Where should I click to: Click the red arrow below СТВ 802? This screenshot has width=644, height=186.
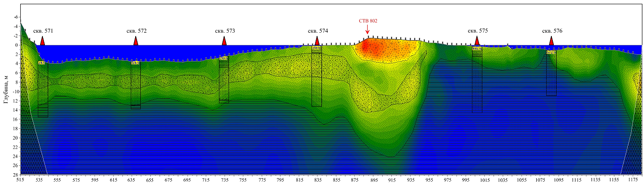368,29
